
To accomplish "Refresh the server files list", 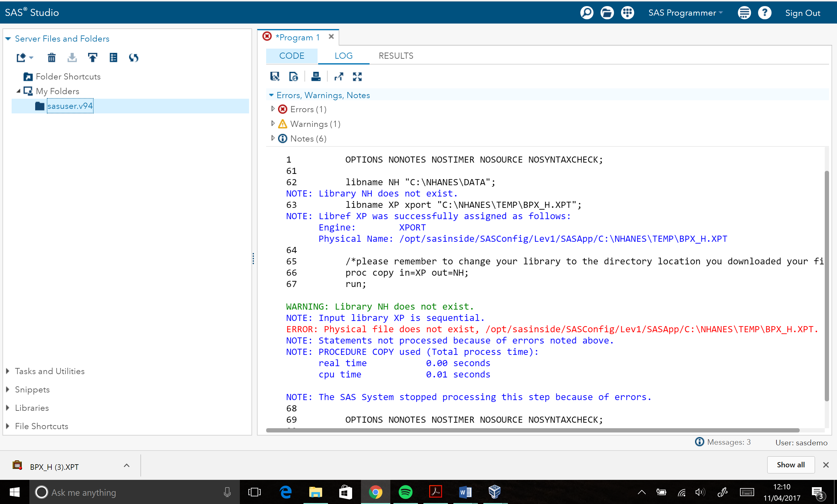I will (133, 58).
